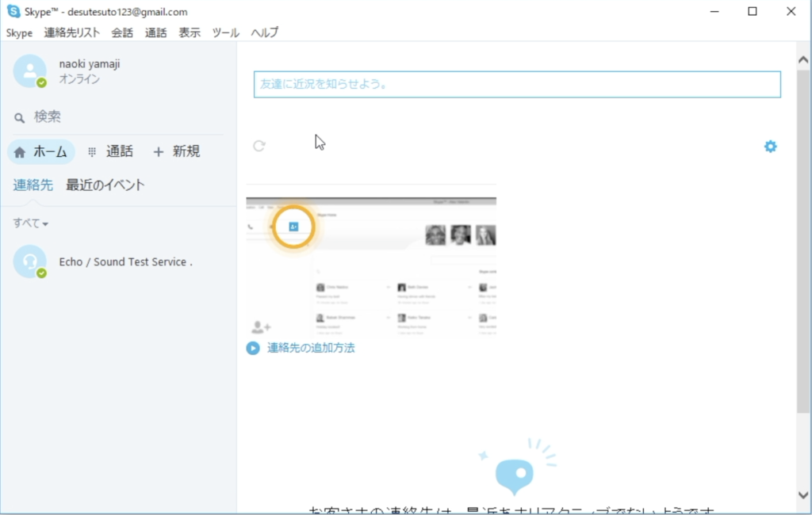Click the refresh feed icon
Image resolution: width=812 pixels, height=515 pixels.
(259, 146)
